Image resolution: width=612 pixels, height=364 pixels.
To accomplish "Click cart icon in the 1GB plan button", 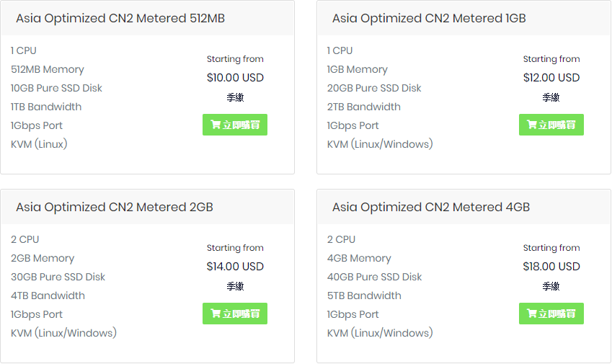I will 532,125.
